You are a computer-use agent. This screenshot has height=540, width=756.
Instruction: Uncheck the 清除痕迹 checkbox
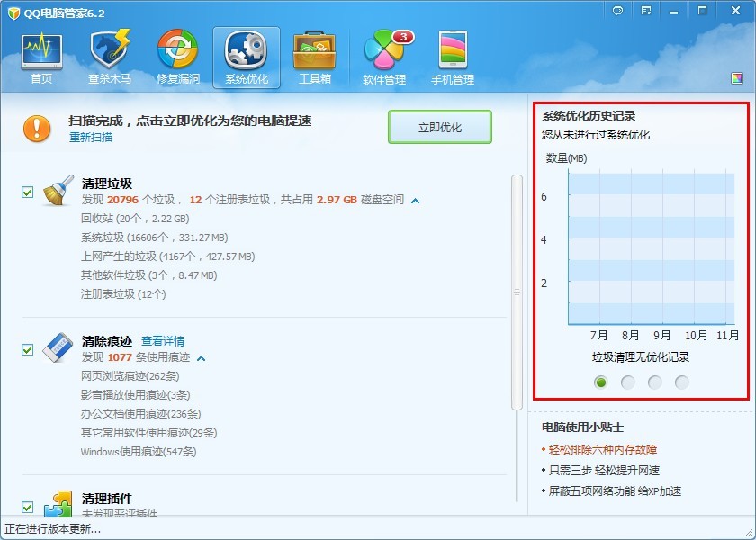28,349
